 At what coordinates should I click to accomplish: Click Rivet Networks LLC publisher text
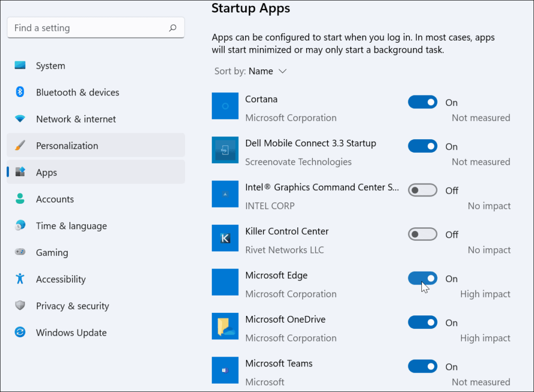[284, 250]
